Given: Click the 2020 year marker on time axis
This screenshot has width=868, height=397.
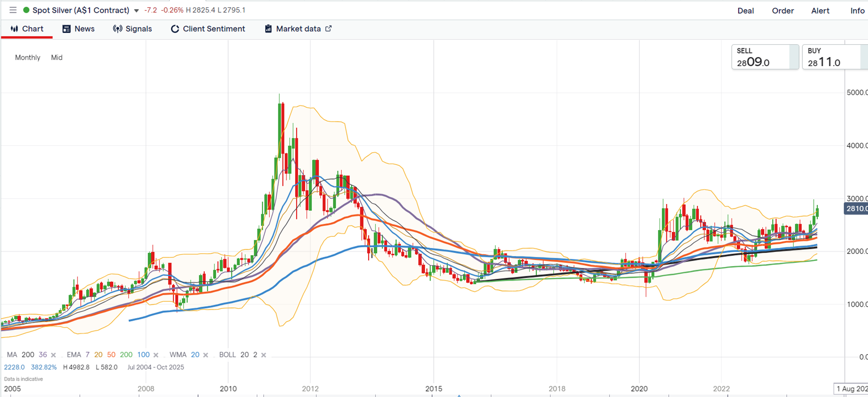Looking at the screenshot, I should [639, 389].
